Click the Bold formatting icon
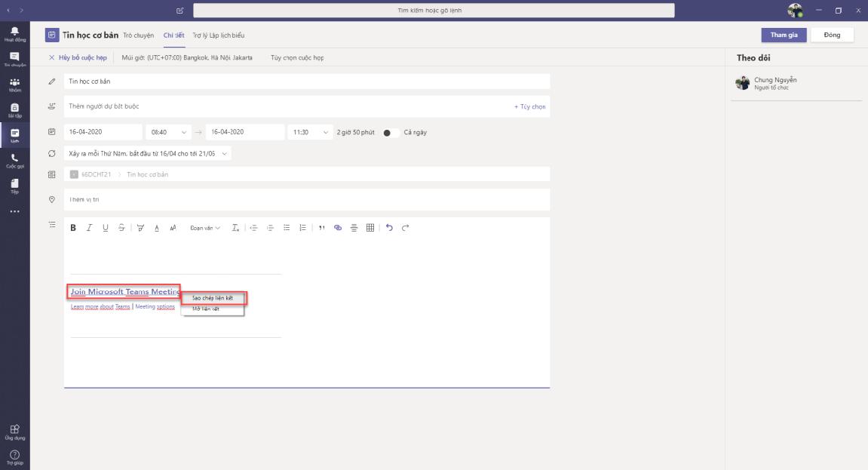 (73, 227)
